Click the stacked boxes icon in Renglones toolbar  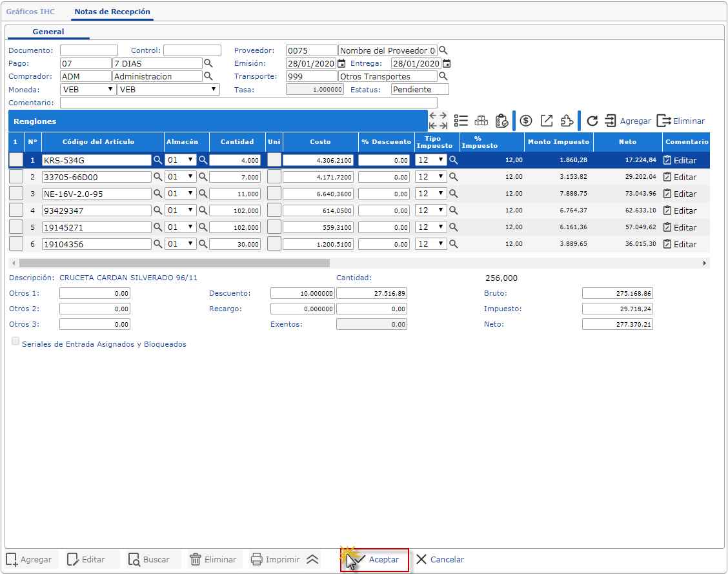(x=481, y=121)
